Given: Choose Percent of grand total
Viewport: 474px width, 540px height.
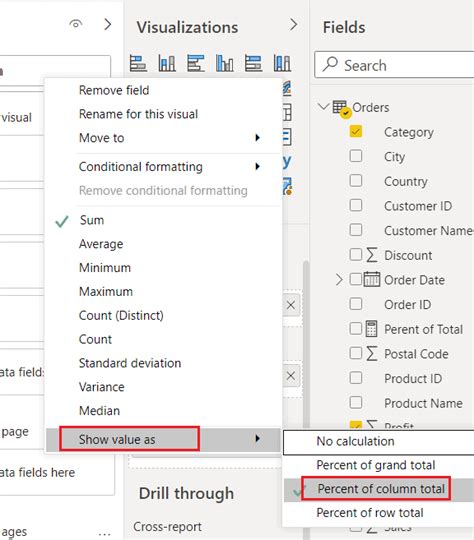Looking at the screenshot, I should click(x=379, y=465).
